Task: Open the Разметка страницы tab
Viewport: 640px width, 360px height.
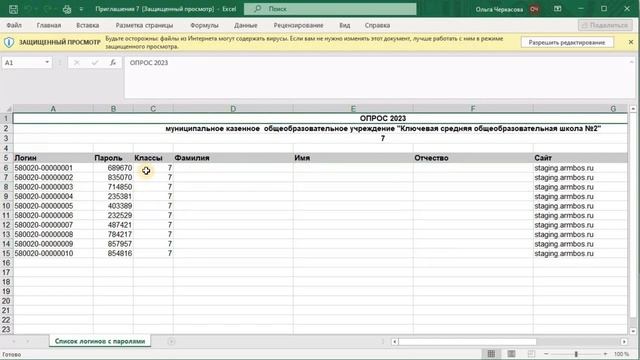Action: [144, 25]
